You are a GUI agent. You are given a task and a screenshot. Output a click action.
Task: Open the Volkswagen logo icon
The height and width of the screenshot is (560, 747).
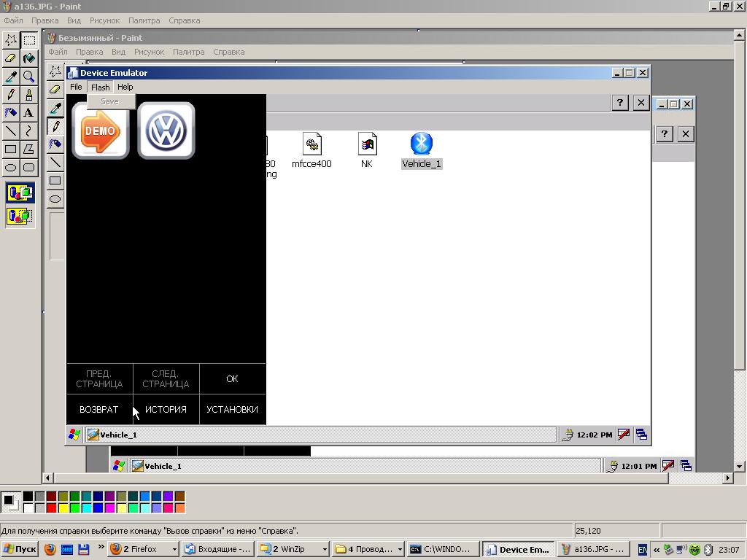166,131
